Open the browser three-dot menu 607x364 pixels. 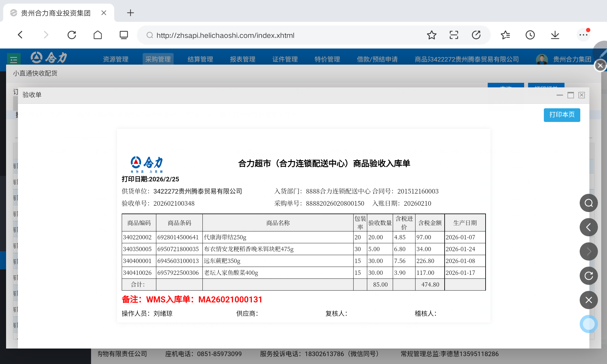(583, 35)
